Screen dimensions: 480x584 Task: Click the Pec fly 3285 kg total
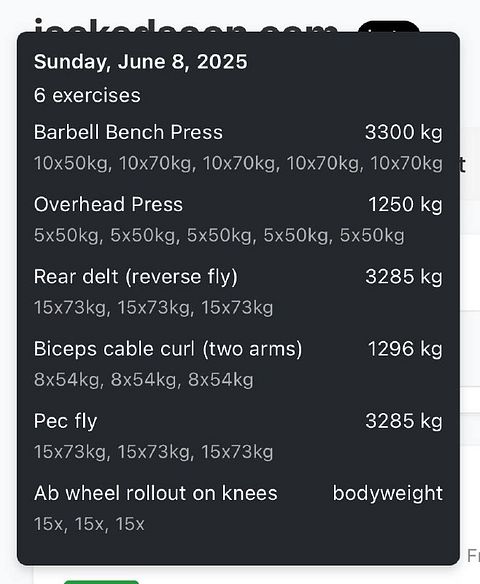coord(404,421)
